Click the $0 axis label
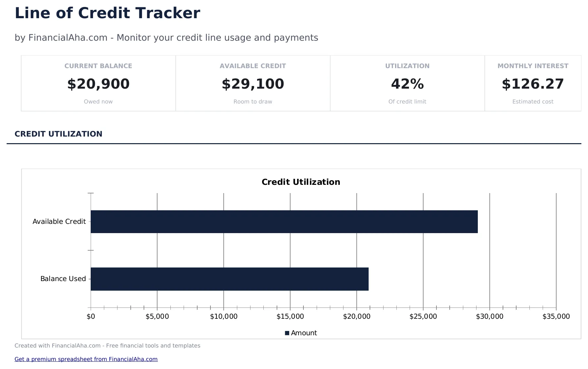The height and width of the screenshot is (369, 588). click(91, 316)
